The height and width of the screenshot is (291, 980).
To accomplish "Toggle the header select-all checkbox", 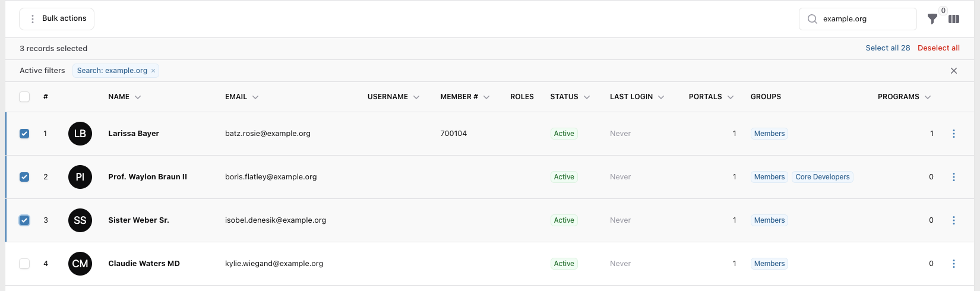I will pyautogui.click(x=24, y=97).
